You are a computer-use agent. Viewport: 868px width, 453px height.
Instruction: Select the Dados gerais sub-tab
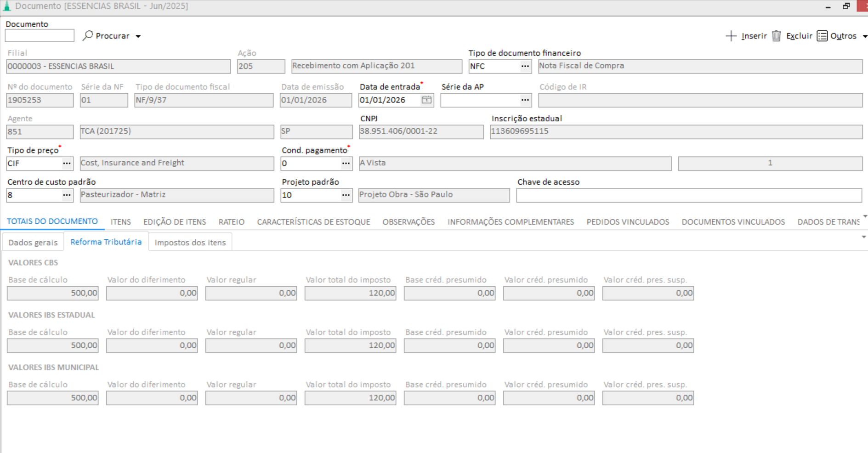coord(33,242)
